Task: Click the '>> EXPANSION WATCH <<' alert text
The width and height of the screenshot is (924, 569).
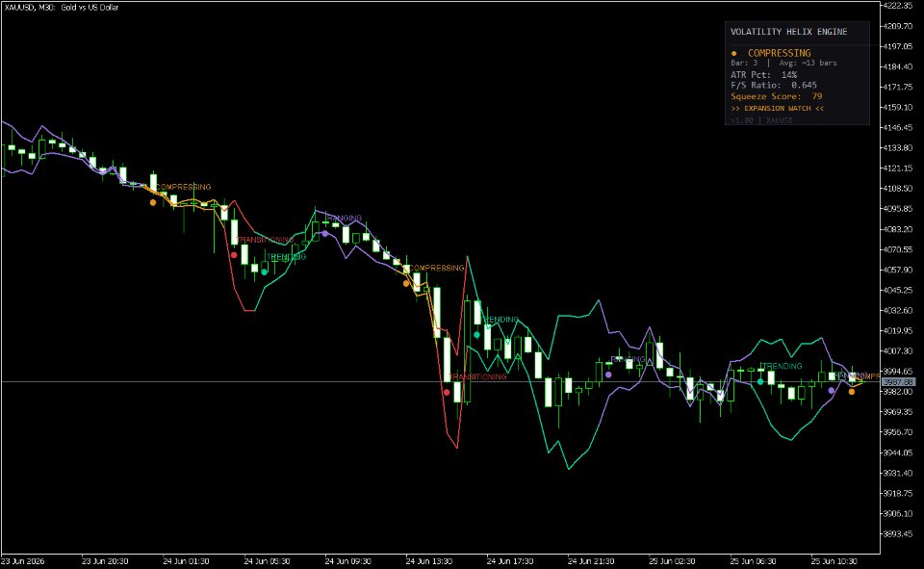Action: click(x=778, y=109)
